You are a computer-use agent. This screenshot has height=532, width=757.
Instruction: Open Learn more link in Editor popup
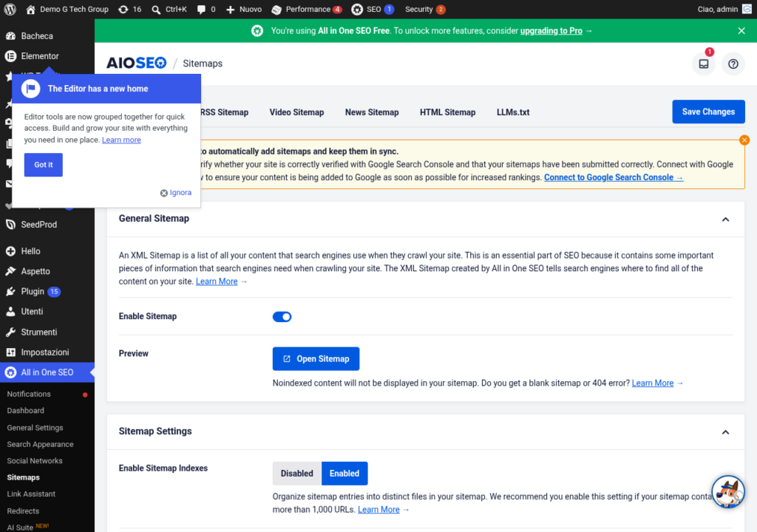pos(121,140)
